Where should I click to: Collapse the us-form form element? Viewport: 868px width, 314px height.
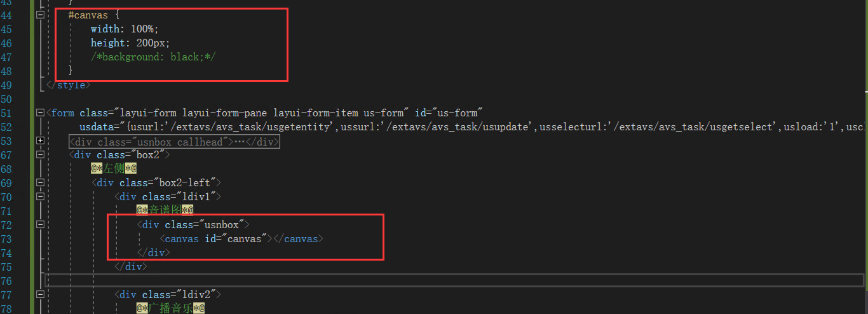pos(41,113)
